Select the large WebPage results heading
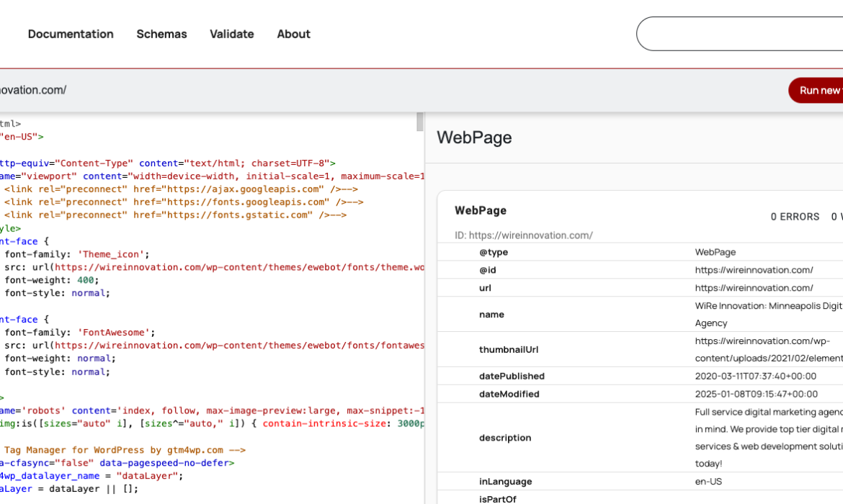Viewport: 843px width, 504px height. click(474, 138)
